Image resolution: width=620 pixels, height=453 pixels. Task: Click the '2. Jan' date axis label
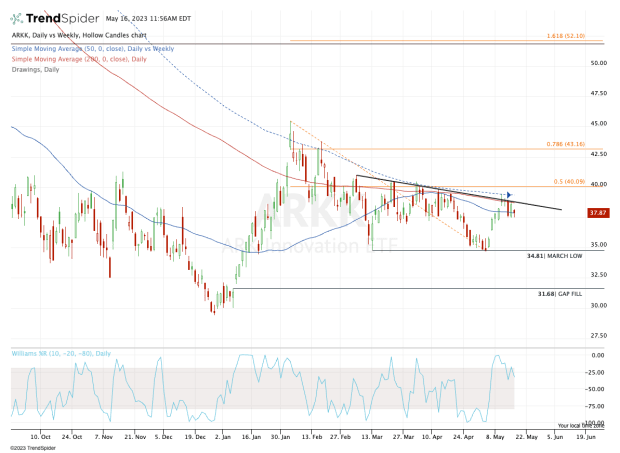[223, 437]
